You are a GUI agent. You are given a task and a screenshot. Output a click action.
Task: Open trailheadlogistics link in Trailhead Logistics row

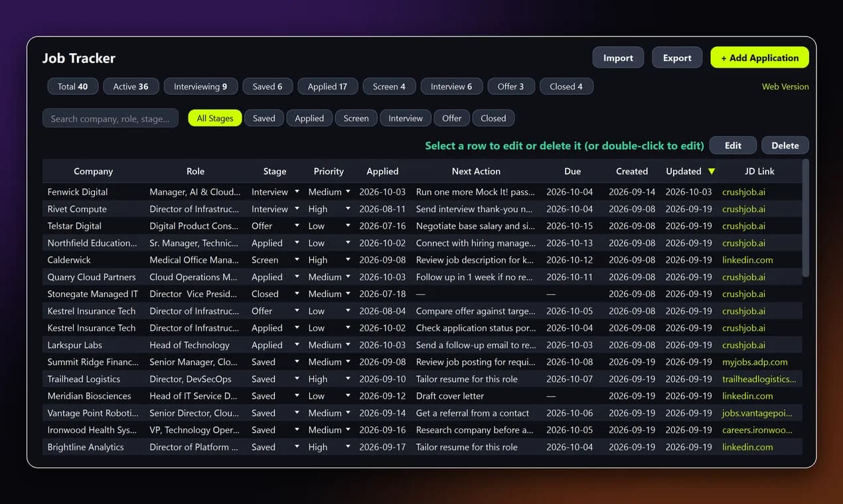(759, 379)
